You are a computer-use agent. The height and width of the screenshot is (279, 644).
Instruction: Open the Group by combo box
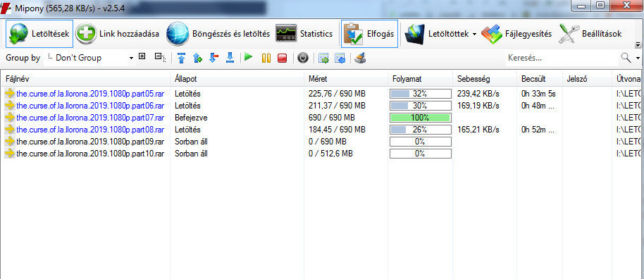(x=89, y=58)
